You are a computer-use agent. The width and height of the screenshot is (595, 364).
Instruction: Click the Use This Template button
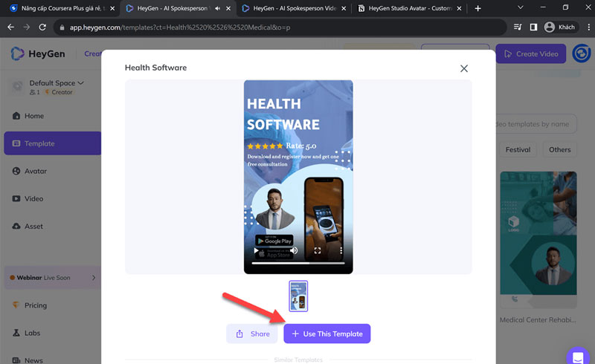tap(327, 334)
